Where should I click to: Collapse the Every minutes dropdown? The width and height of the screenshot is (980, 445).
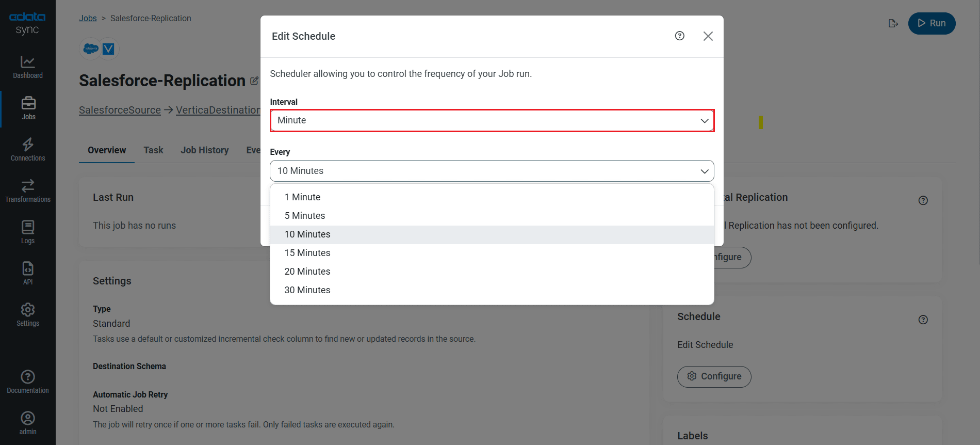[x=492, y=171]
